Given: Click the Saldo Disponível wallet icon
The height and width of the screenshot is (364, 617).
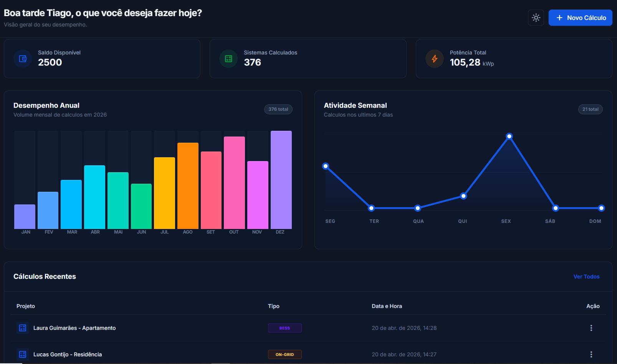Looking at the screenshot, I should [x=23, y=59].
